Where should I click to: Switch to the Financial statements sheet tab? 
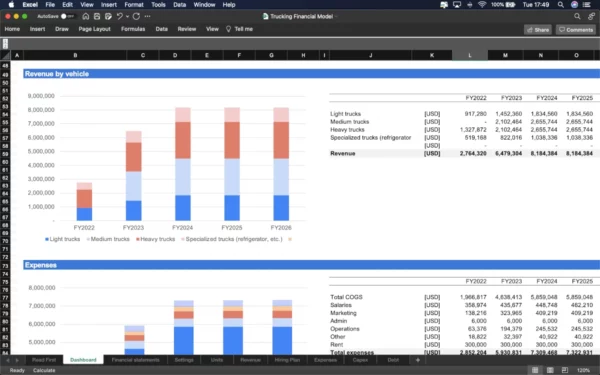click(x=135, y=360)
